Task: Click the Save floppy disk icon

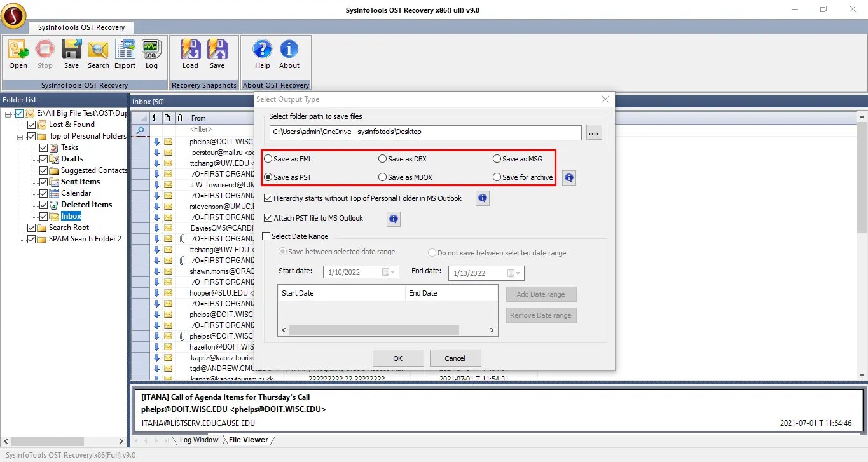Action: pyautogui.click(x=71, y=54)
